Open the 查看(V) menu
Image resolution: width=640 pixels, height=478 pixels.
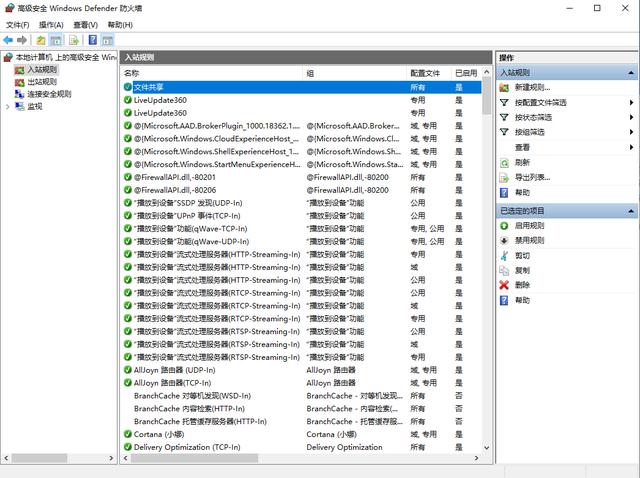pyautogui.click(x=85, y=25)
